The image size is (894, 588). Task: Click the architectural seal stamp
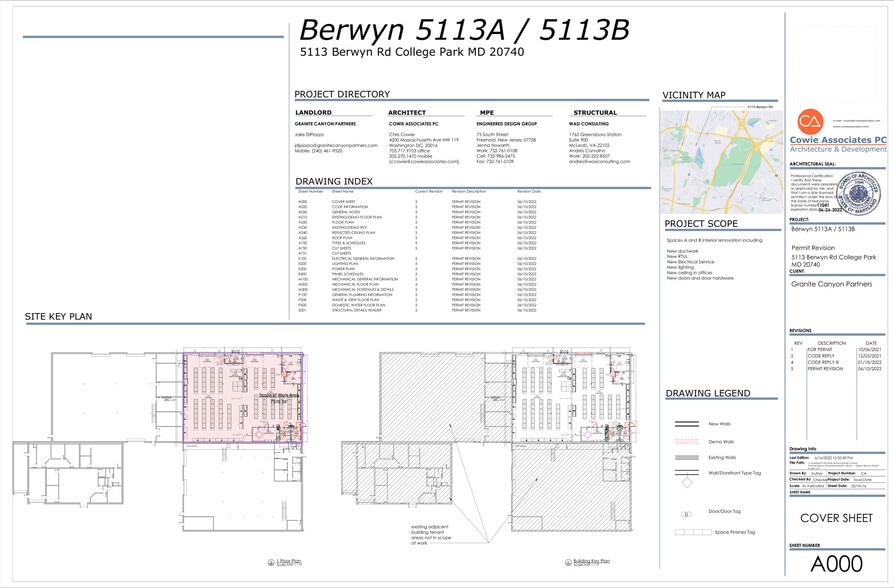point(857,192)
